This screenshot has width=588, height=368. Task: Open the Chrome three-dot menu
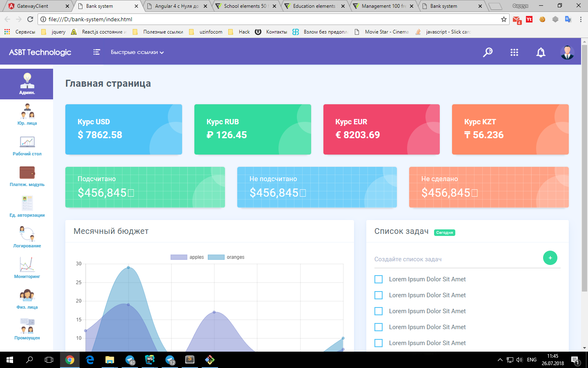tap(581, 19)
